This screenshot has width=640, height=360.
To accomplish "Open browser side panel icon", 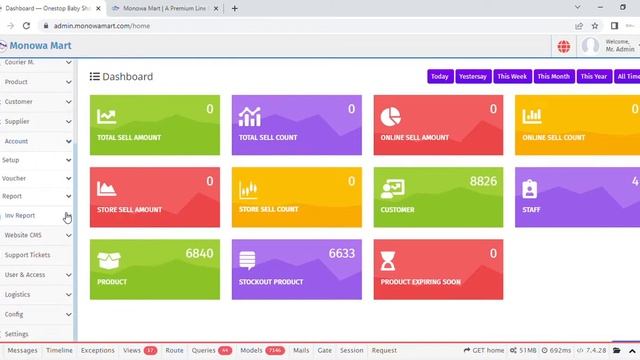I will pos(614,26).
